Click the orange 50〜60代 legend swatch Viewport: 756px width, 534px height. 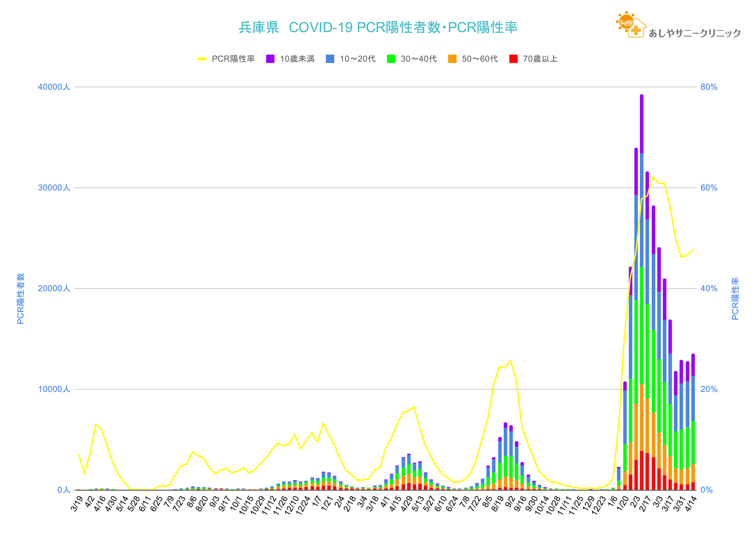click(x=452, y=59)
